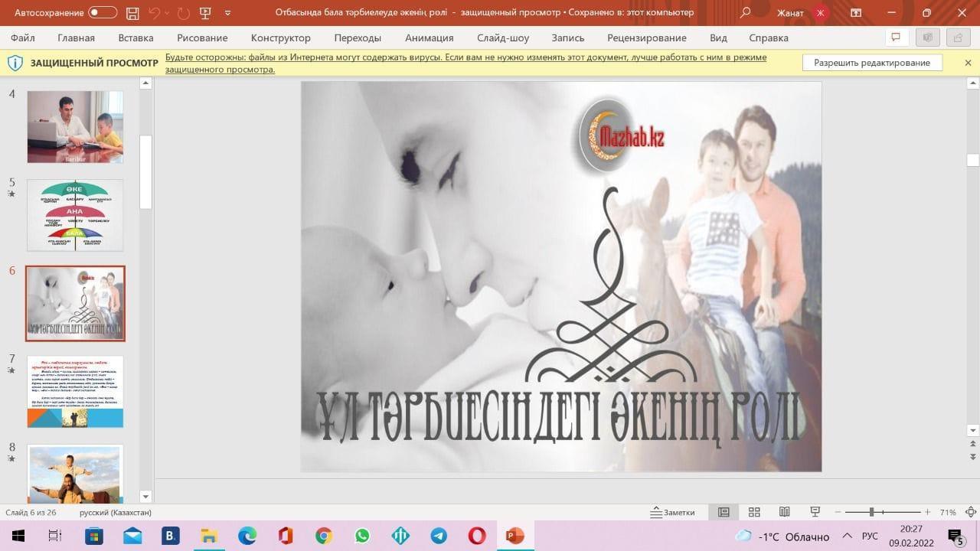Show hidden system tray icons chevron
The height and width of the screenshot is (551, 980).
click(x=848, y=536)
